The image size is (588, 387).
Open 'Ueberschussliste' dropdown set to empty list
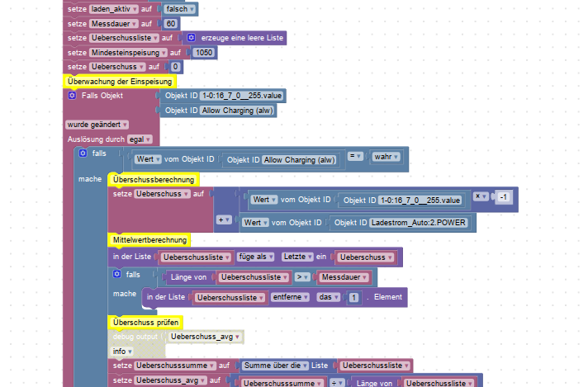124,38
